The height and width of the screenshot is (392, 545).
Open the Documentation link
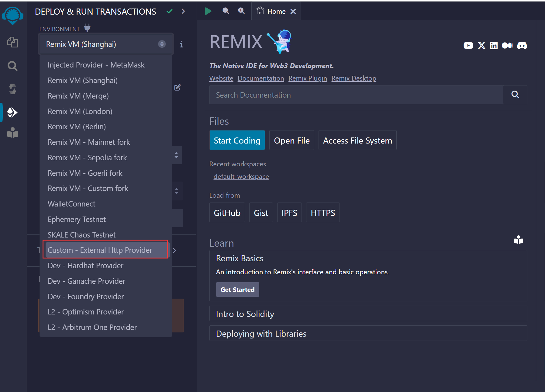pyautogui.click(x=261, y=78)
